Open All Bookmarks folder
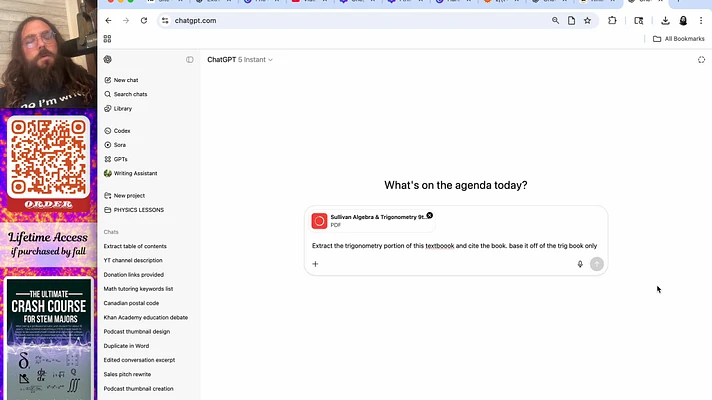This screenshot has height=400, width=712. tap(678, 39)
